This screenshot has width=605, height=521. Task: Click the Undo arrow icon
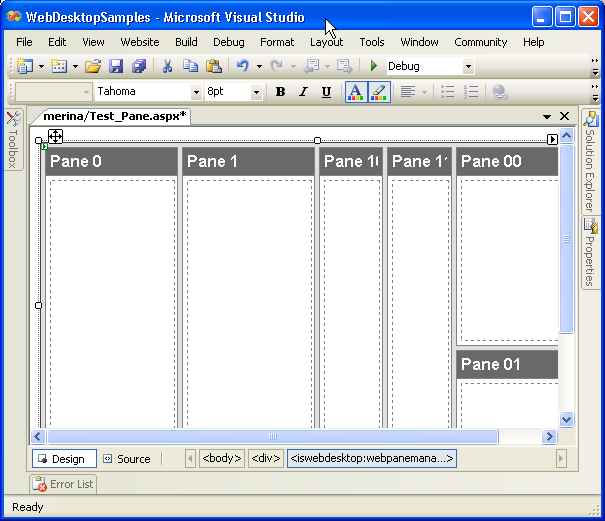tap(242, 66)
